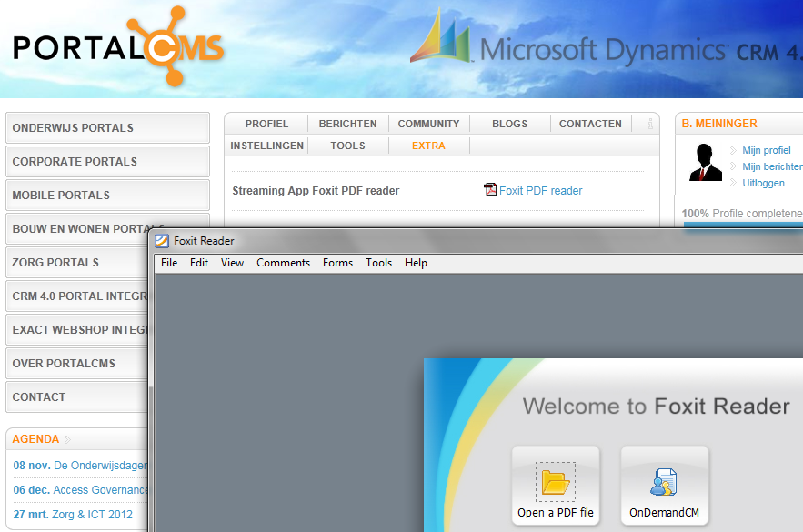Screen dimensions: 803x532
Task: Open the View menu in Foxit Reader
Action: pyautogui.click(x=232, y=263)
